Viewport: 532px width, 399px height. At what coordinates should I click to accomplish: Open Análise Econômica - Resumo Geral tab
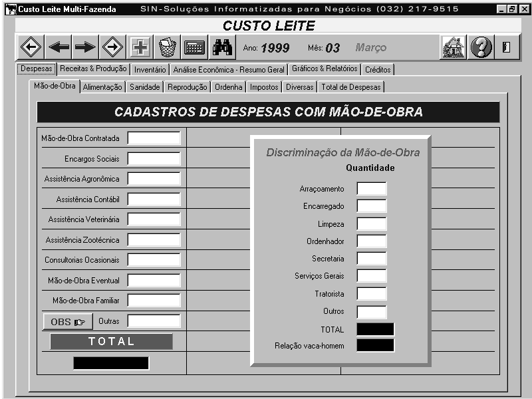pos(229,70)
